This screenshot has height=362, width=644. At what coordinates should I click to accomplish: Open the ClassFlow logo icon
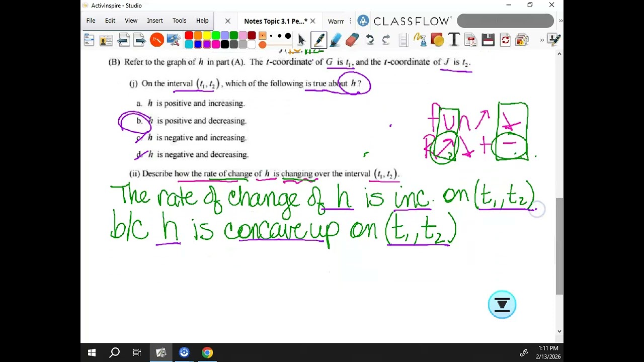pyautogui.click(x=363, y=21)
